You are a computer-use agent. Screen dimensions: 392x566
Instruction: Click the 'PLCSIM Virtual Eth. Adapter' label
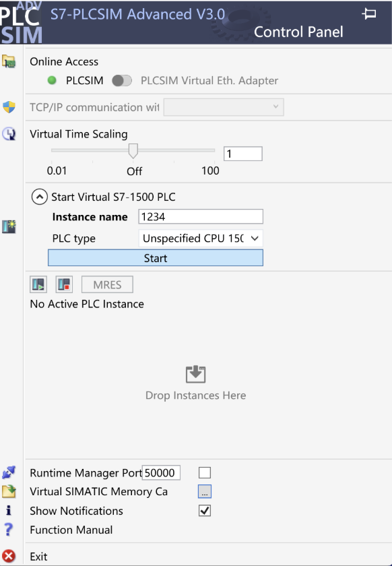tap(209, 80)
